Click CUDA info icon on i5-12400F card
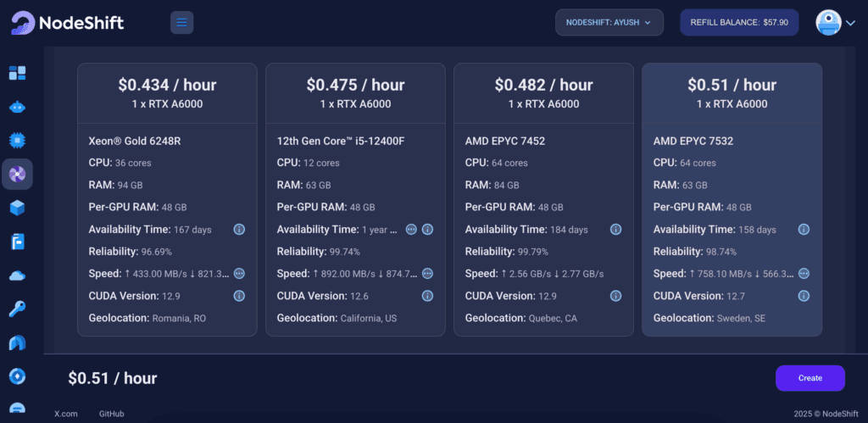The image size is (868, 423). tap(427, 296)
